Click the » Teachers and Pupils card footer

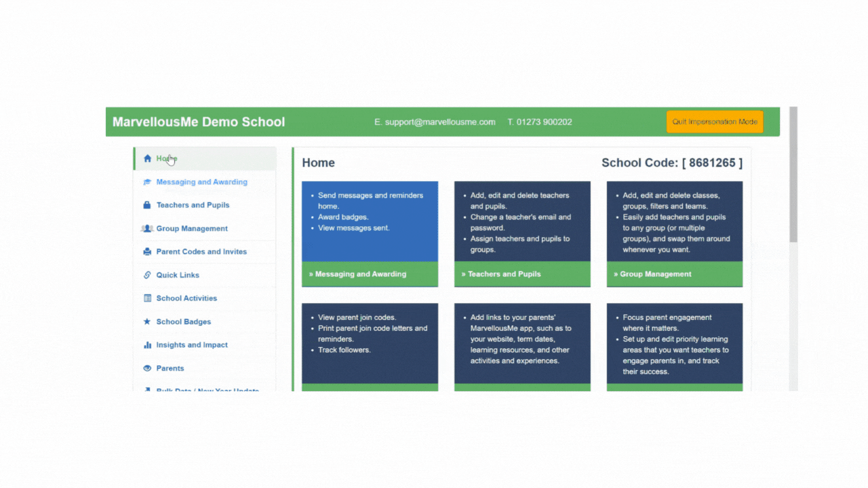coord(522,274)
